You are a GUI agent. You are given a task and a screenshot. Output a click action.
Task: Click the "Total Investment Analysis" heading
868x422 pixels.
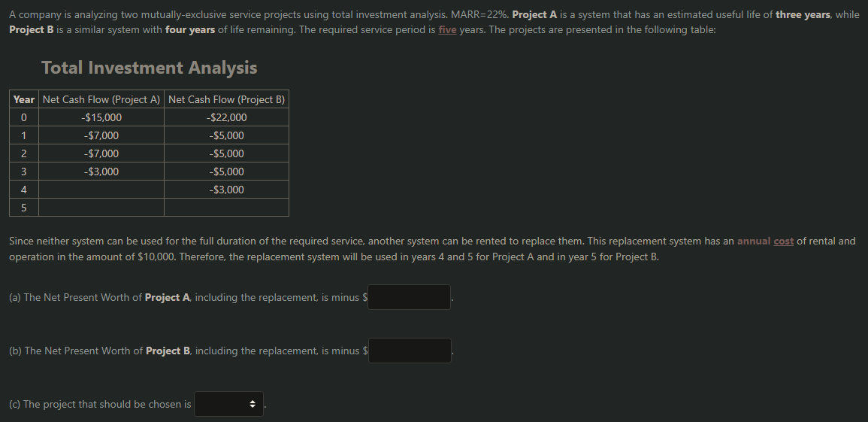coord(150,68)
